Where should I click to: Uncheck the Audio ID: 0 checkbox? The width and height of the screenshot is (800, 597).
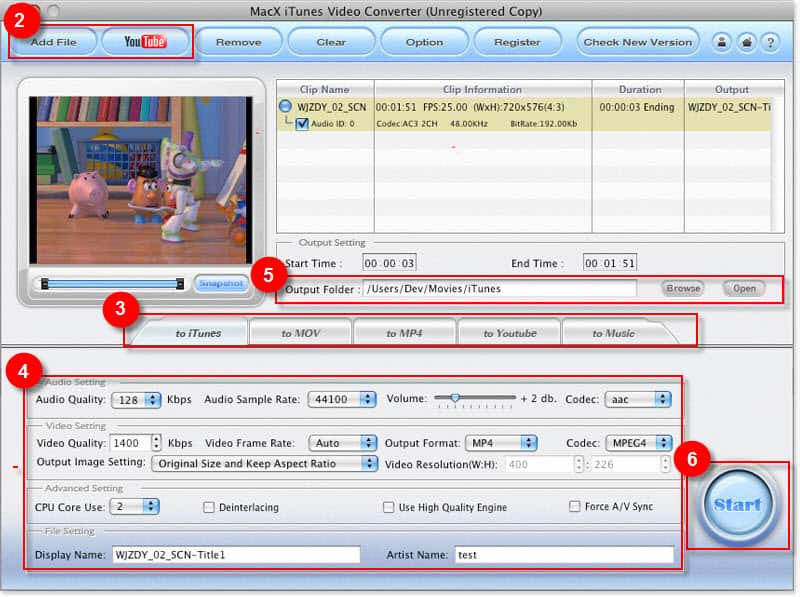(302, 124)
